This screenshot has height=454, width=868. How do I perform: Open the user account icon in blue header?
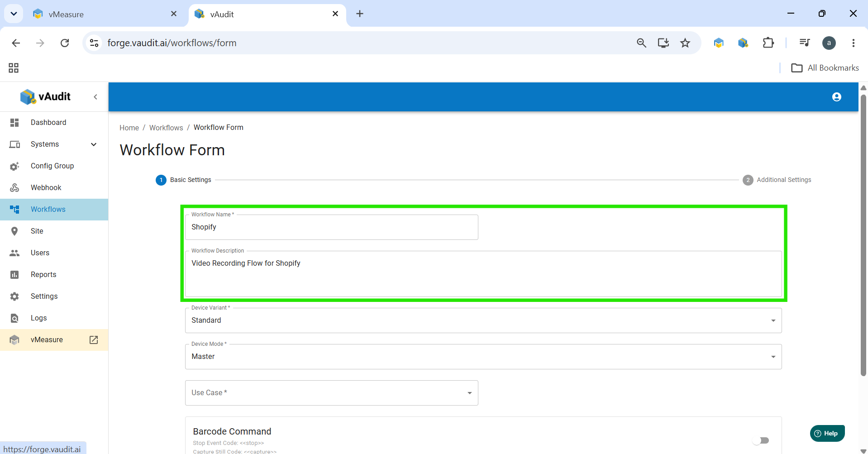click(x=837, y=97)
